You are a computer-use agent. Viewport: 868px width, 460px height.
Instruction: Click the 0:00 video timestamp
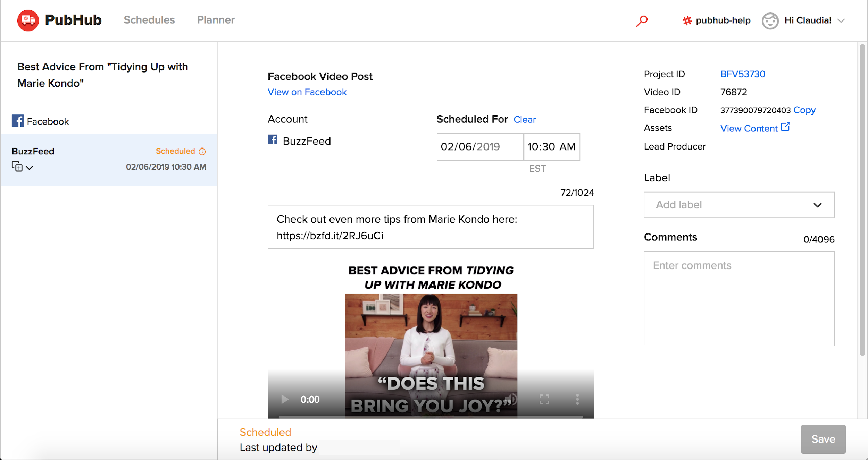click(310, 399)
